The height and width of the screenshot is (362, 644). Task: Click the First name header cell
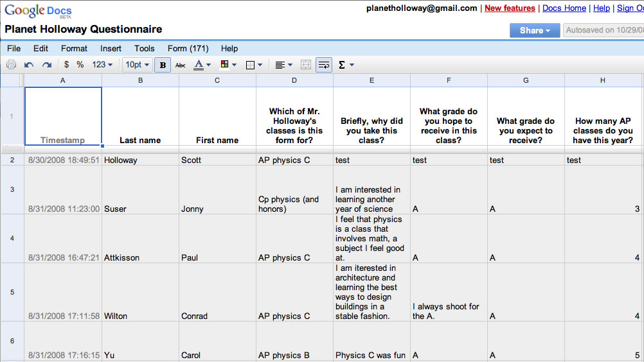[217, 116]
